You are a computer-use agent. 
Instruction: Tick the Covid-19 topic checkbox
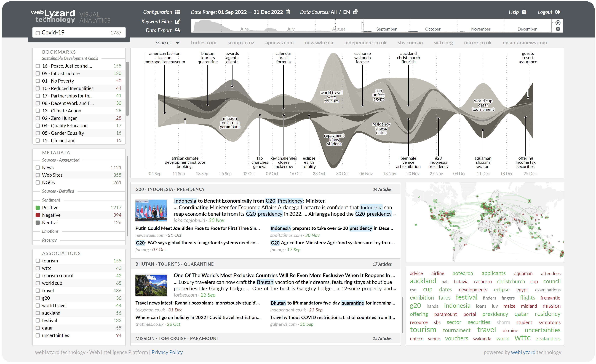tap(38, 33)
